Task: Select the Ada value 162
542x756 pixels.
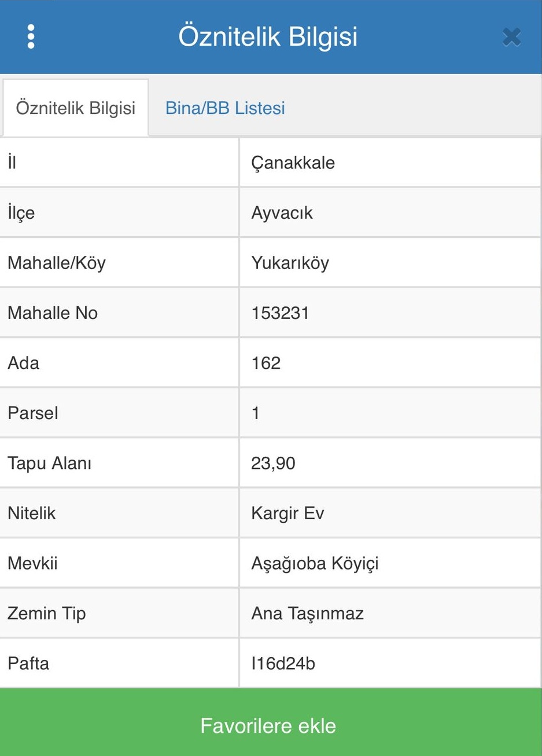Action: click(266, 363)
